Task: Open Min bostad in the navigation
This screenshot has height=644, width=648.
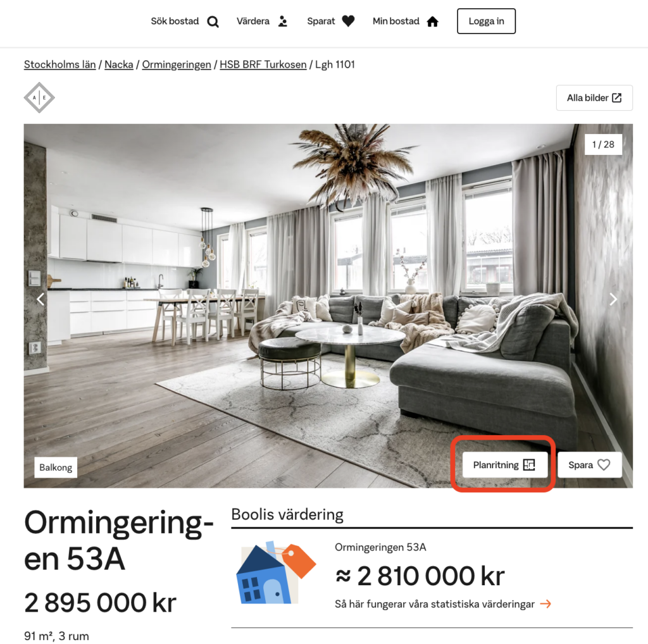Action: [x=406, y=22]
